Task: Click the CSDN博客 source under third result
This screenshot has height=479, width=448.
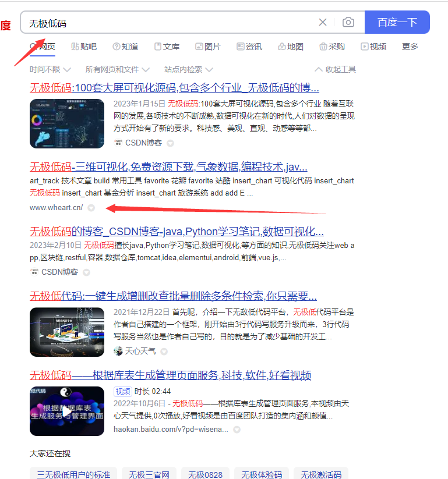Action: [59, 272]
